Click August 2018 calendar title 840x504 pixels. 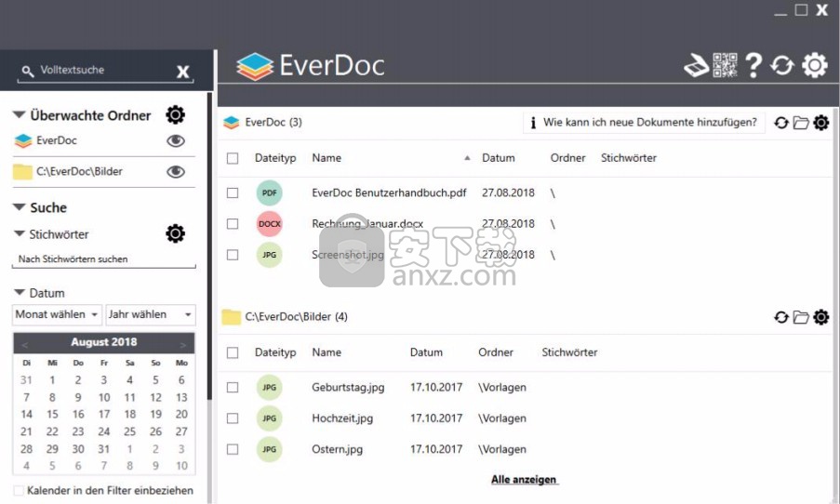click(x=104, y=342)
